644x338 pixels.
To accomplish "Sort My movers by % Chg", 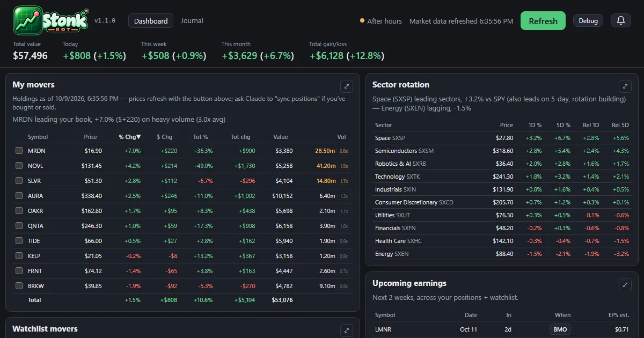I will (x=130, y=137).
